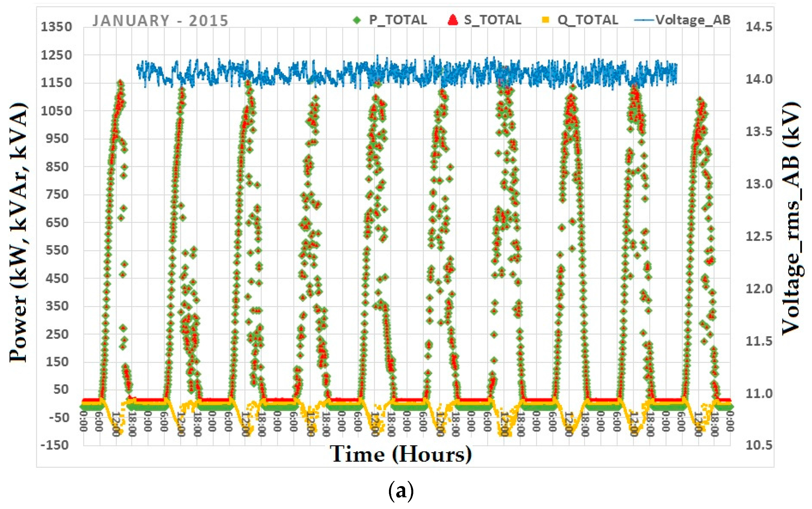This screenshot has height=509, width=812.
Task: Select the P_TOTAL legend text label
Action: point(398,20)
